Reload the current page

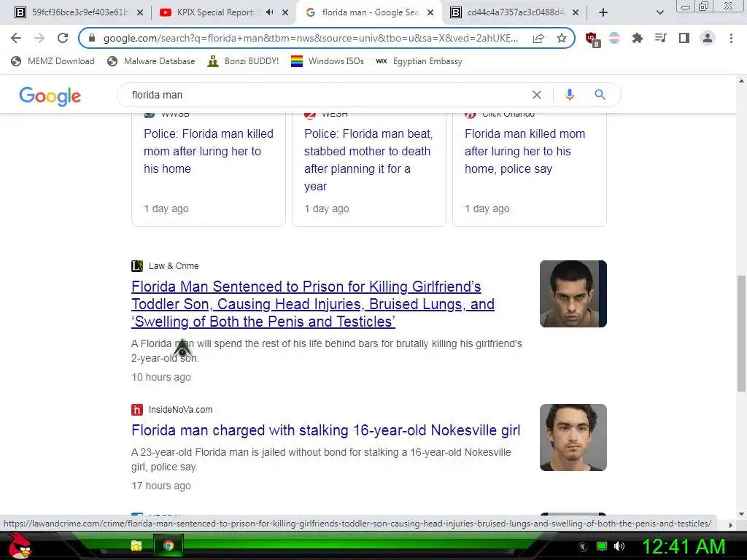(x=63, y=38)
